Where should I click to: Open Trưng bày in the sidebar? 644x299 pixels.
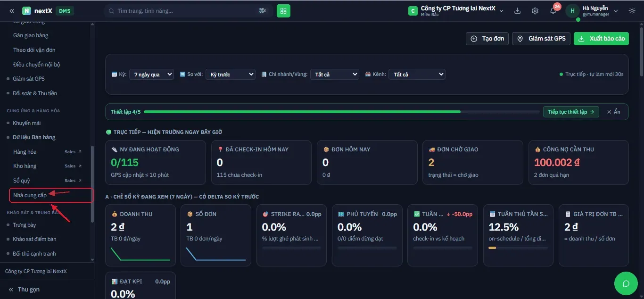(25, 225)
